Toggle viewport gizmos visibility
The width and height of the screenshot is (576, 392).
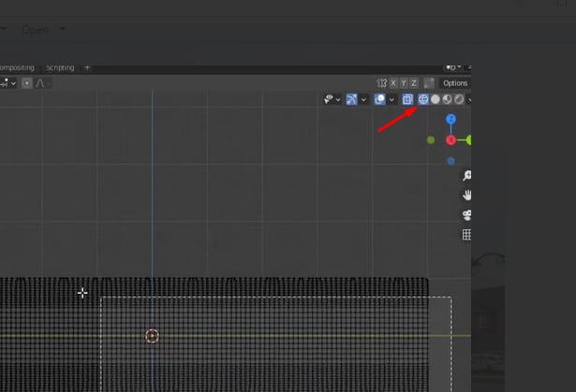point(351,99)
